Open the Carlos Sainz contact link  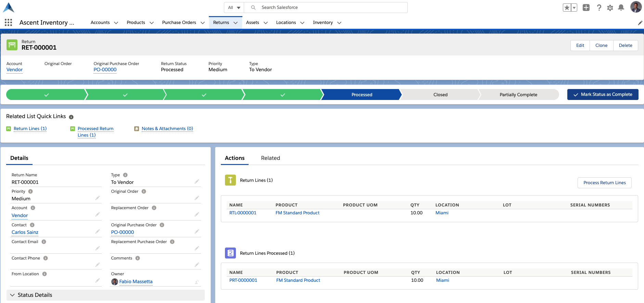point(25,232)
